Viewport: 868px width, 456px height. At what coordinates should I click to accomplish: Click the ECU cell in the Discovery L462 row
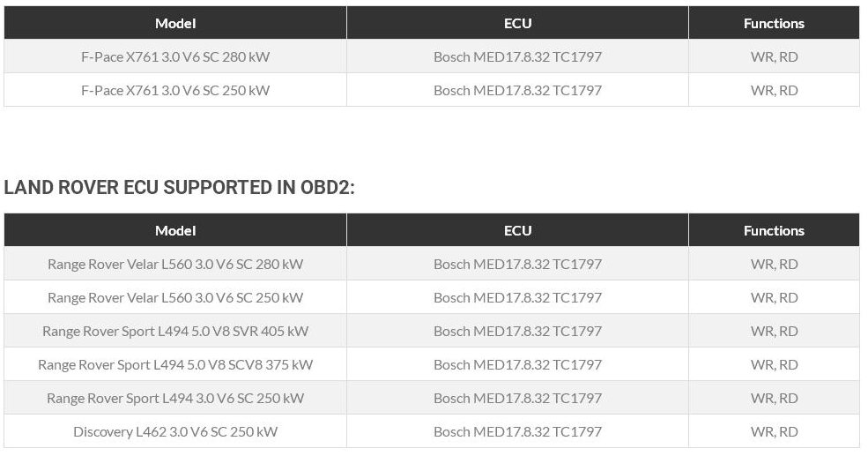517,431
